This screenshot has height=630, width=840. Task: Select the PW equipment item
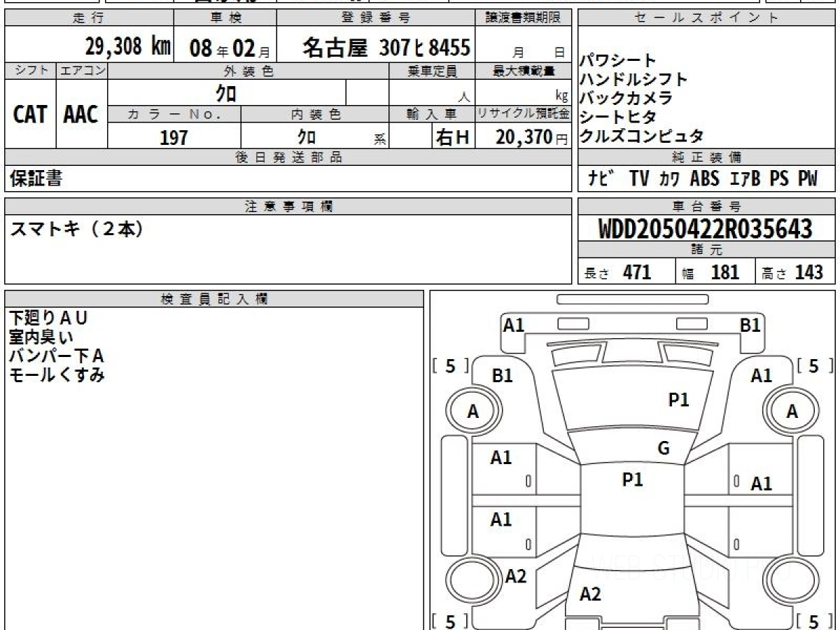click(x=807, y=179)
